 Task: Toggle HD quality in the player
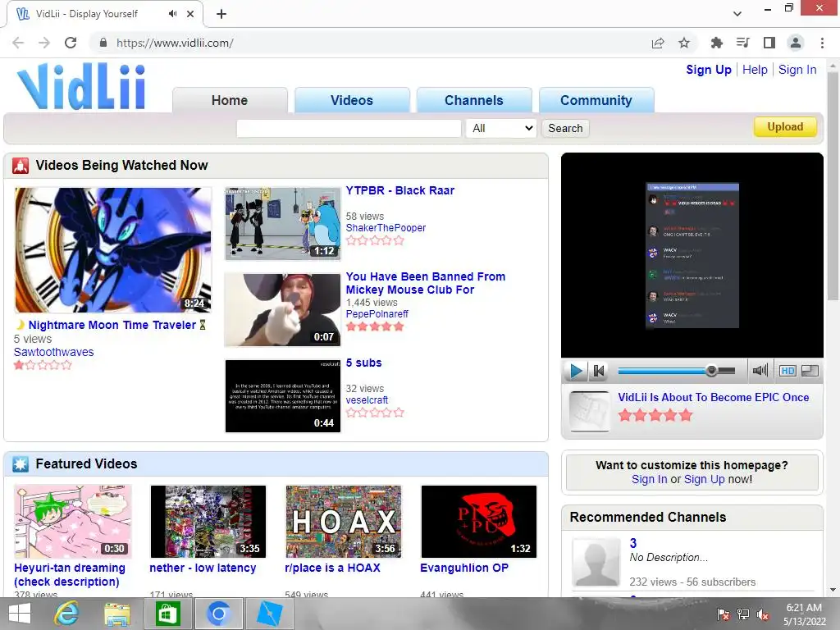[x=787, y=371]
